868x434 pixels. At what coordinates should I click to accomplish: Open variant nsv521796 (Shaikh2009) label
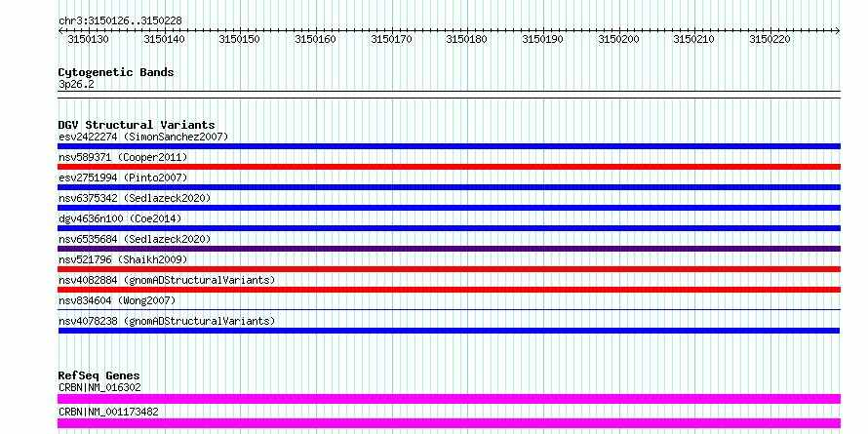[x=123, y=259]
